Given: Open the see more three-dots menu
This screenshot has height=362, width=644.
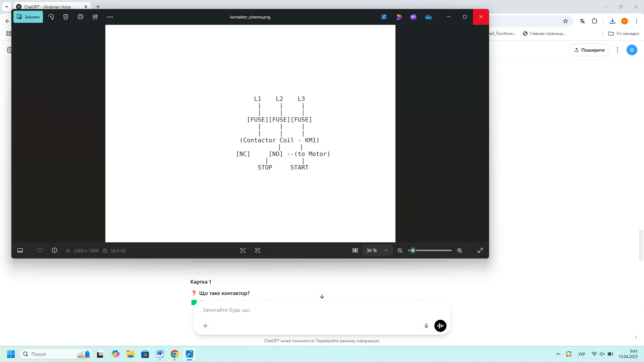Looking at the screenshot, I should click(110, 17).
